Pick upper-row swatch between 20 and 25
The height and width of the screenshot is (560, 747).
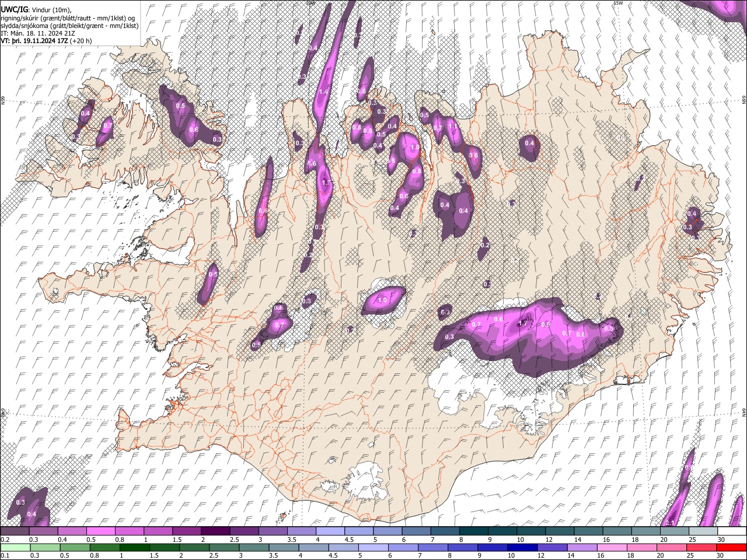[673, 531]
